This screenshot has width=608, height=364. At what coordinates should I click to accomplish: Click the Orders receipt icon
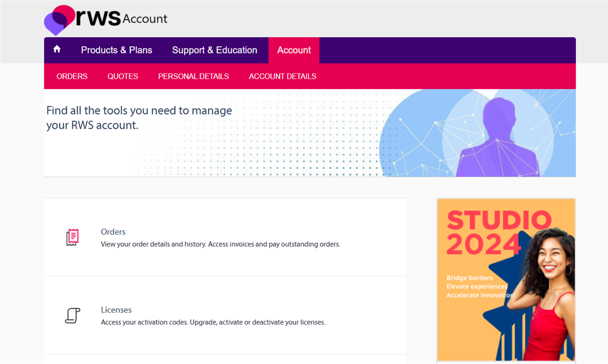72,237
